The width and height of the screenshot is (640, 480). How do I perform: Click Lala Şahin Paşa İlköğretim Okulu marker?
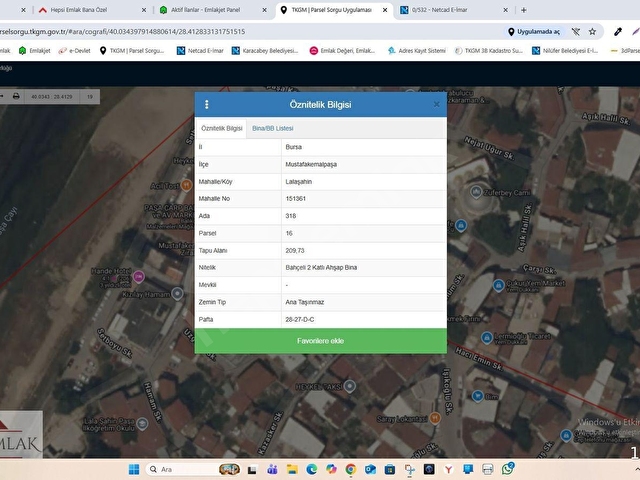pyautogui.click(x=142, y=423)
